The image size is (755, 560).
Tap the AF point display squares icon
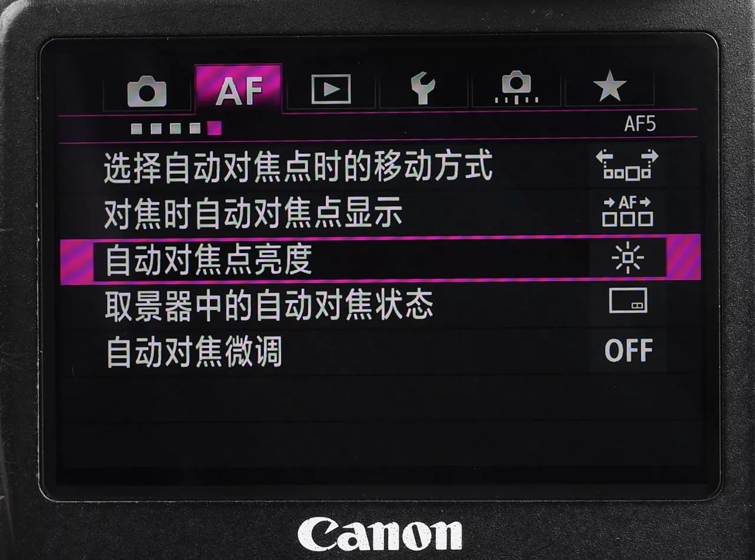pyautogui.click(x=627, y=212)
